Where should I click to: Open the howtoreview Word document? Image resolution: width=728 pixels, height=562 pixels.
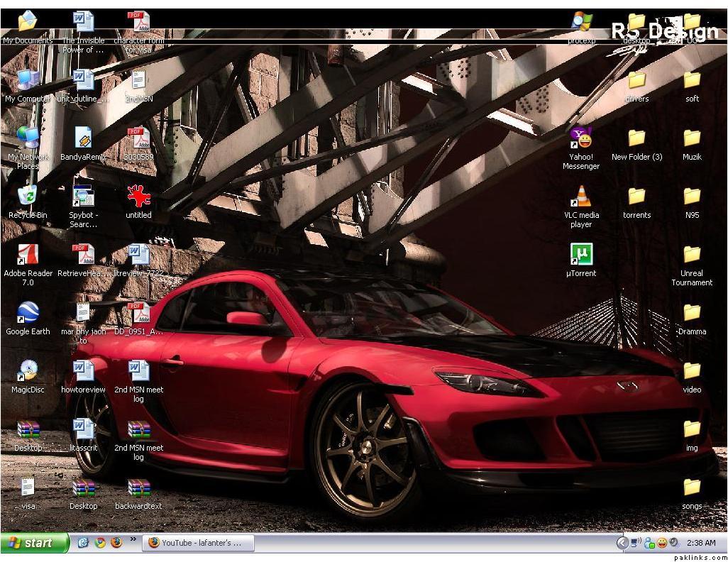83,371
